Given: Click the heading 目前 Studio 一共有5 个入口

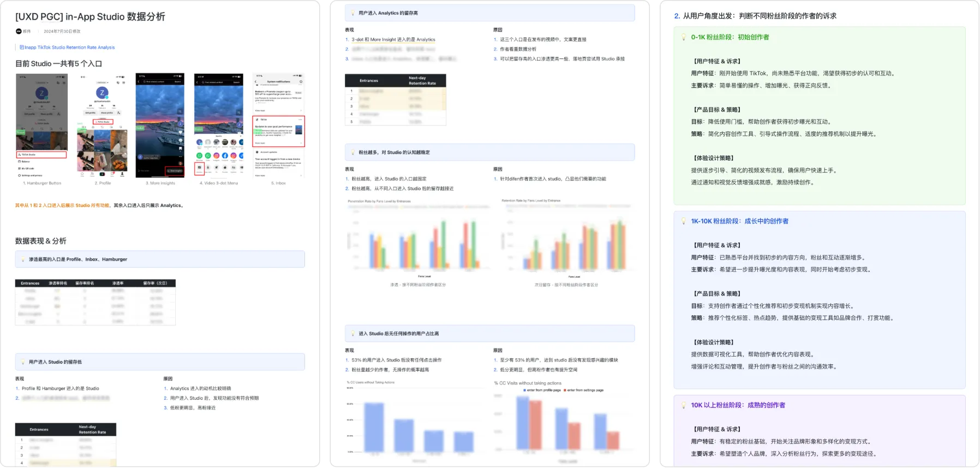Looking at the screenshot, I should (x=58, y=64).
